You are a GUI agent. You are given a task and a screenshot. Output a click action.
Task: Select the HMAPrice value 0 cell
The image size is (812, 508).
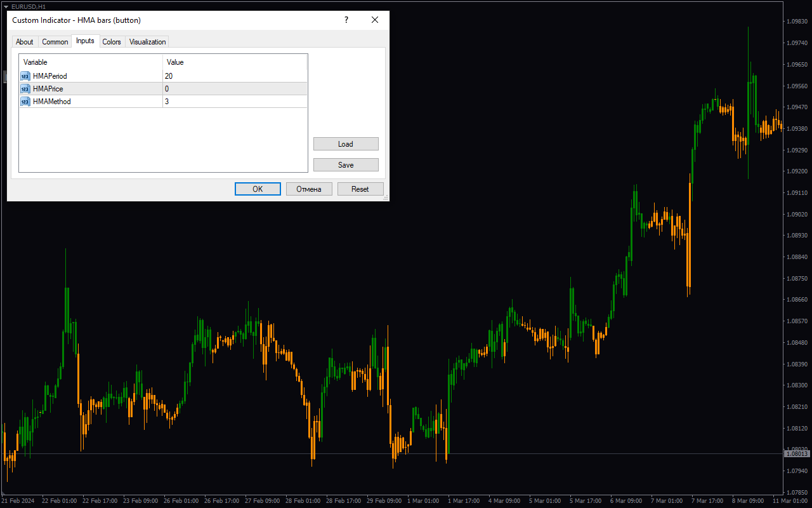(235, 89)
